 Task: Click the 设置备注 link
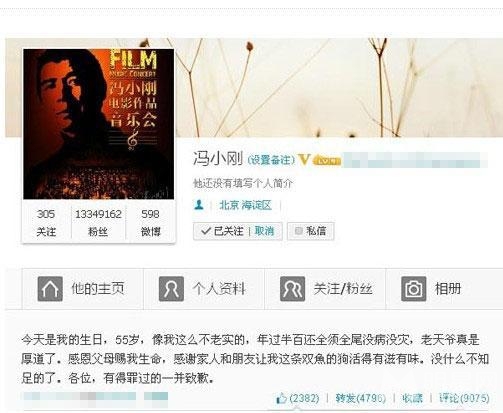point(271,160)
